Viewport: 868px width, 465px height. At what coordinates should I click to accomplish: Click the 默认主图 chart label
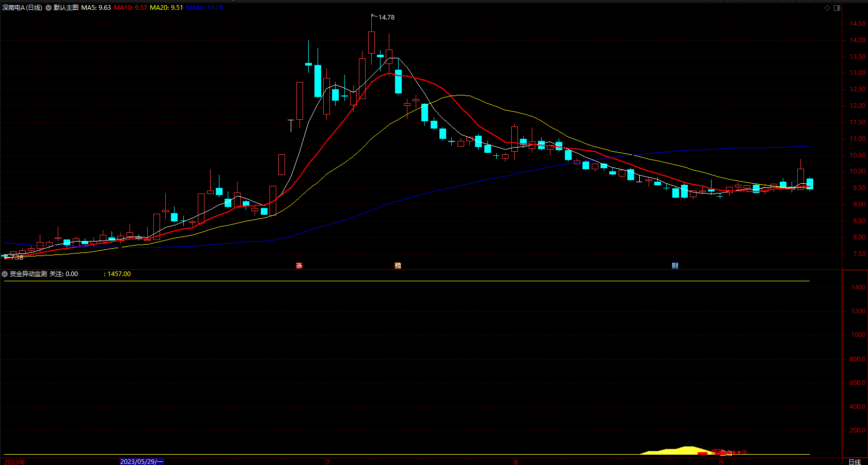[x=66, y=8]
